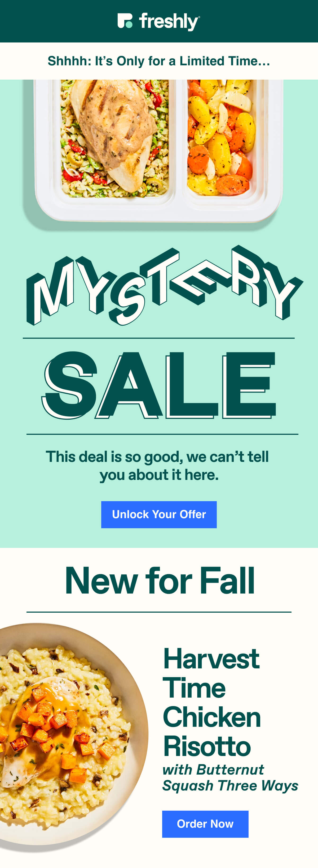
Task: Click the 'This deal is so good' text
Action: coord(157,466)
